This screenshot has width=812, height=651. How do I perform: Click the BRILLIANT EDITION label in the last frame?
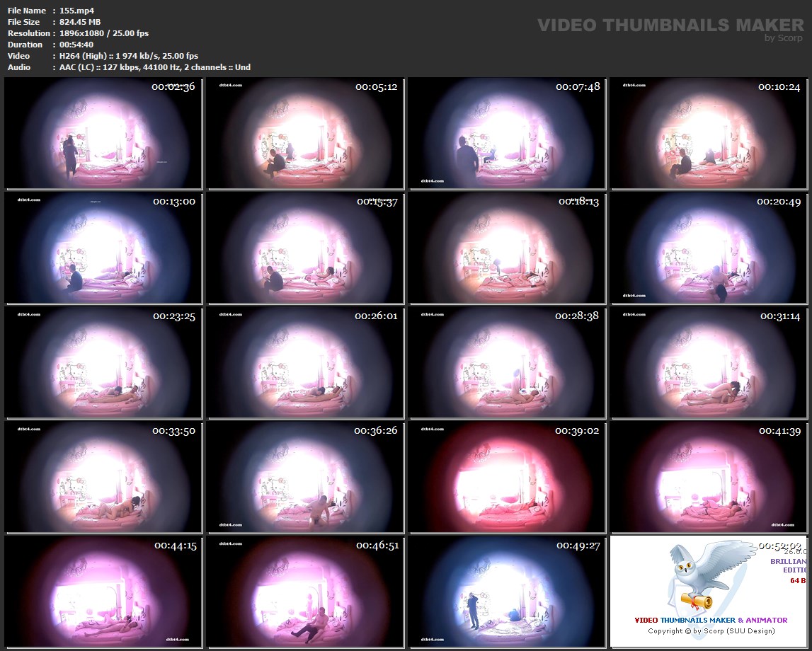(x=788, y=565)
